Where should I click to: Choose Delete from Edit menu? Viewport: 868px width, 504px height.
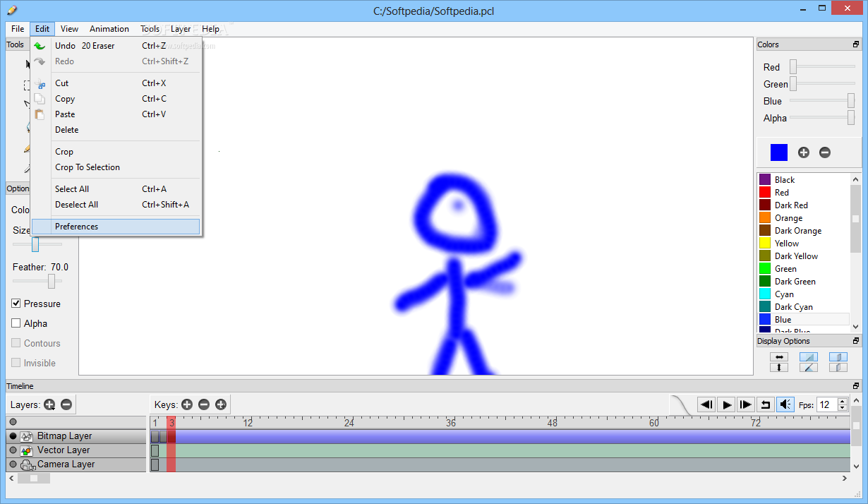tap(116, 130)
